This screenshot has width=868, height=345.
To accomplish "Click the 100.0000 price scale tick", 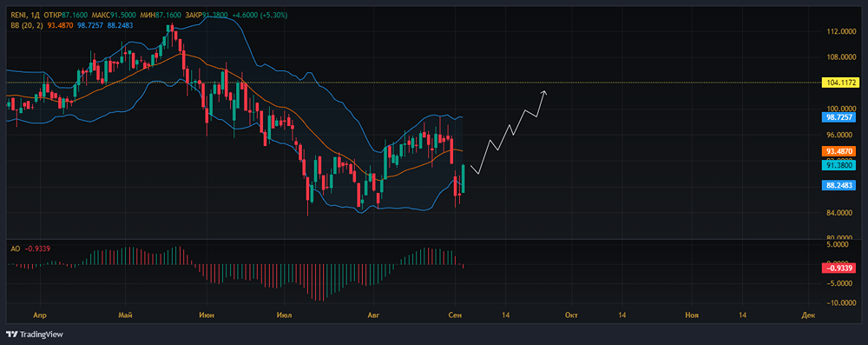I will [x=841, y=109].
